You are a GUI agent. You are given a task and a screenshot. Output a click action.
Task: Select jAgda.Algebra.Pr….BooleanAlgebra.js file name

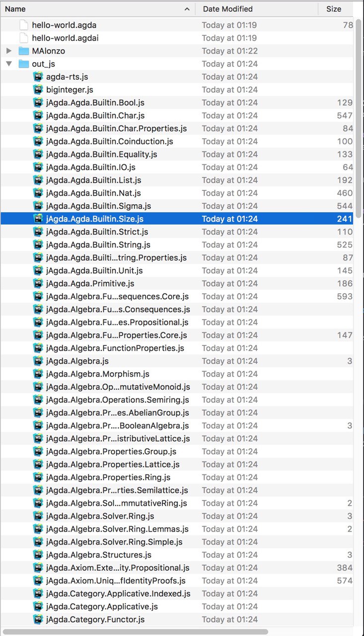[x=117, y=425]
